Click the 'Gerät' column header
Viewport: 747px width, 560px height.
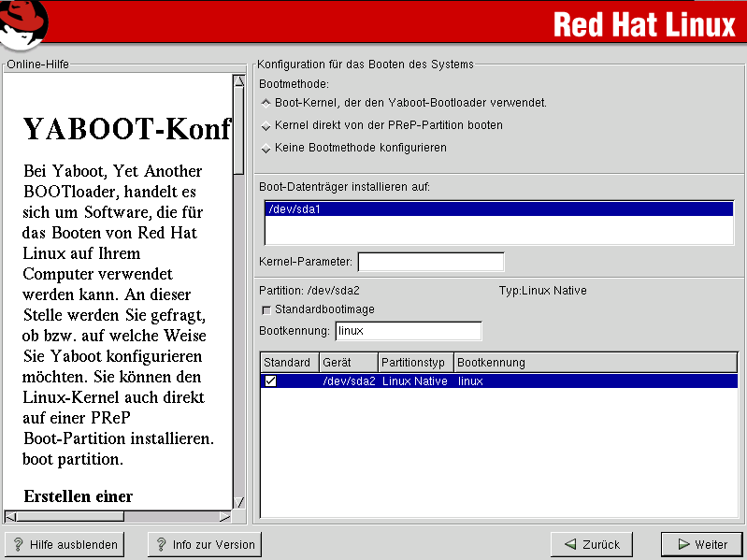348,363
